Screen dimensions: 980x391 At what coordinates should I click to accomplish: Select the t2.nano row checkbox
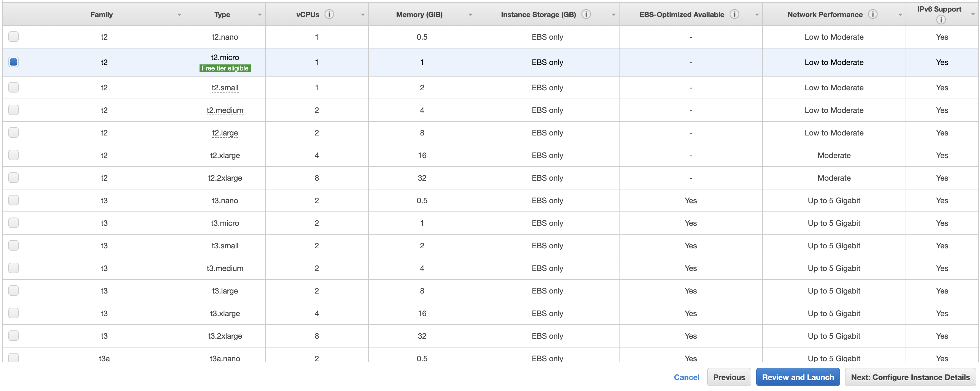(x=13, y=36)
